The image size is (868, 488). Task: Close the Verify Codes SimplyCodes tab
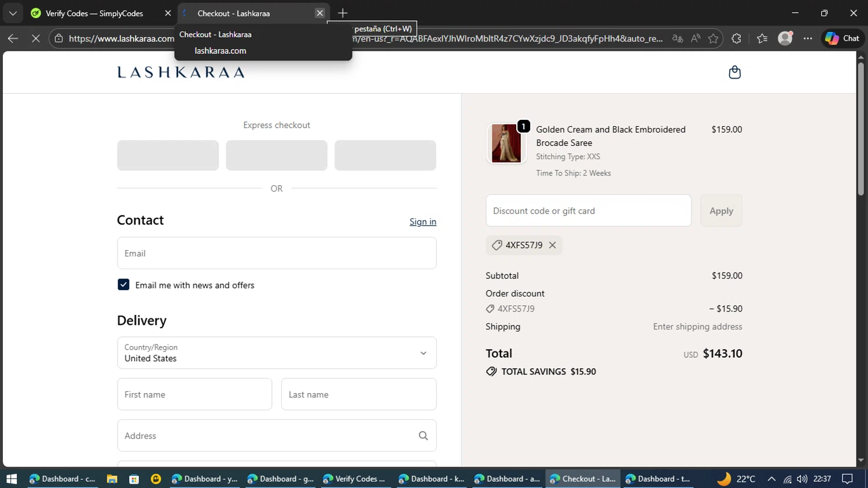tap(168, 13)
